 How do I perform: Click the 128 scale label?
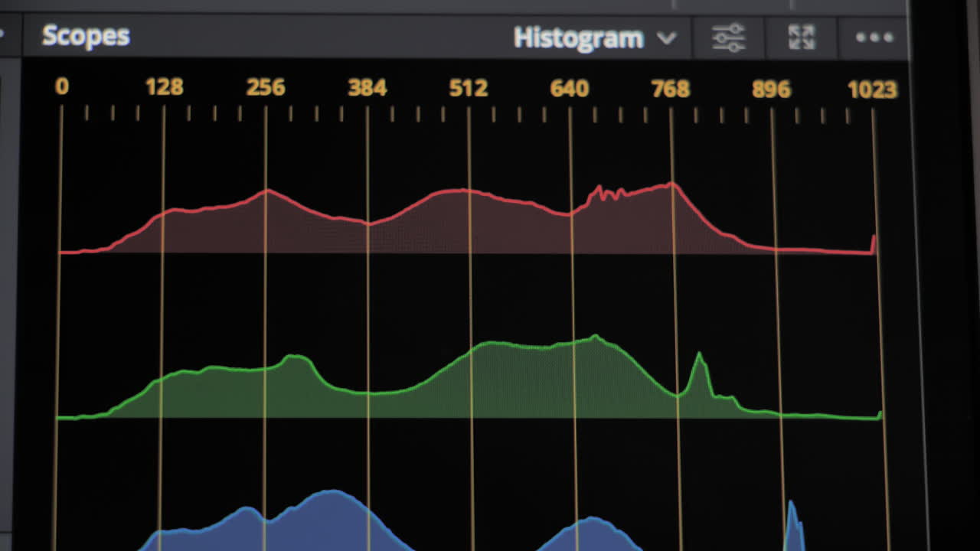tap(164, 87)
